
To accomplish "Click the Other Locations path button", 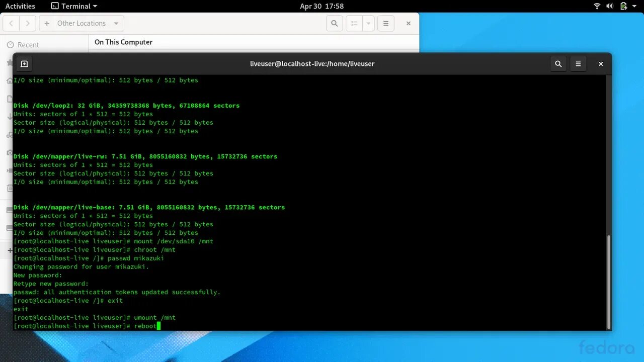I will pos(81,23).
